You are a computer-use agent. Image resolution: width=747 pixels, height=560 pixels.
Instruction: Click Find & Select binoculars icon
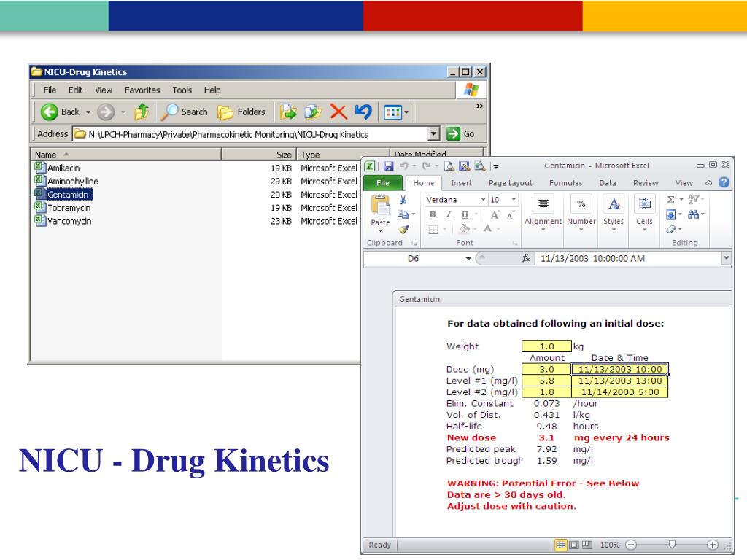point(693,214)
